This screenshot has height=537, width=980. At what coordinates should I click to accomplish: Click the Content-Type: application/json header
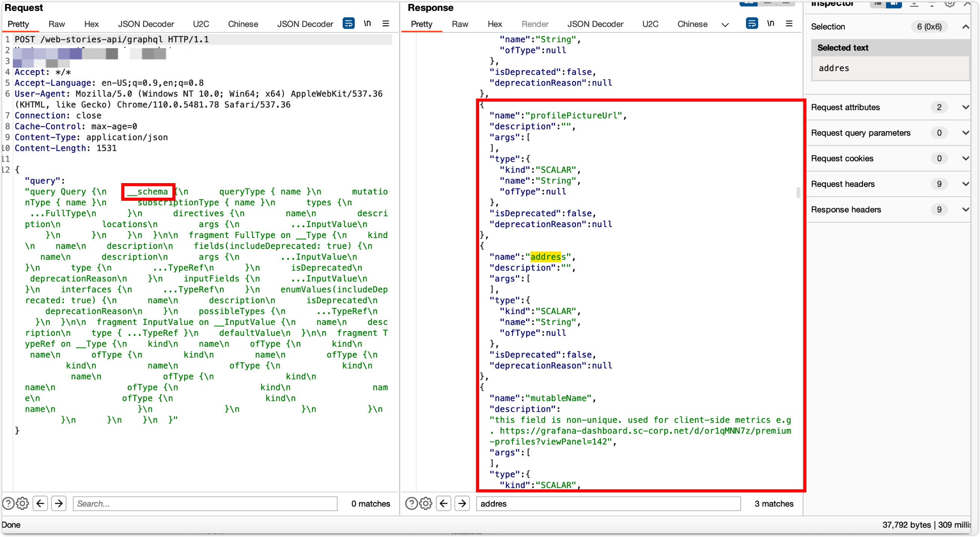click(x=91, y=137)
